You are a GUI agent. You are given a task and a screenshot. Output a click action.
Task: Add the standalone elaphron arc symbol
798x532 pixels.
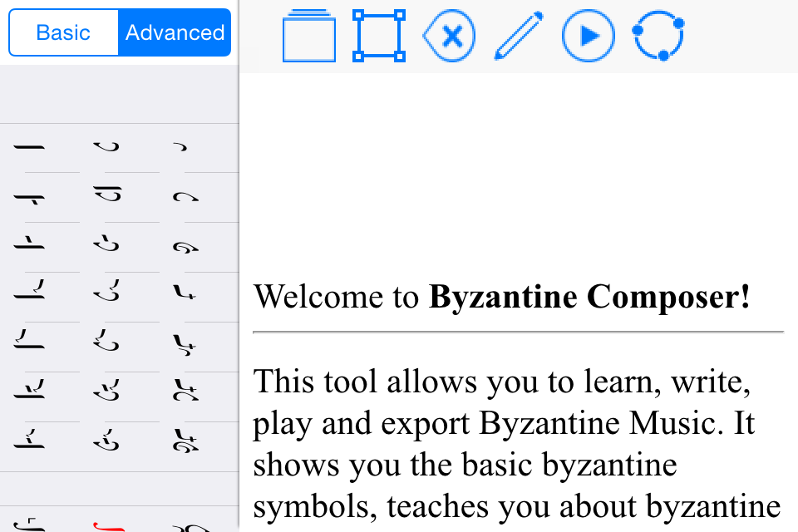[x=185, y=196]
